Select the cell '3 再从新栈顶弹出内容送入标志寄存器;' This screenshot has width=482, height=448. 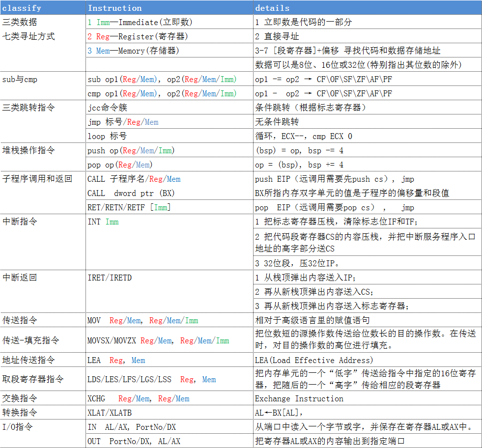point(368,306)
